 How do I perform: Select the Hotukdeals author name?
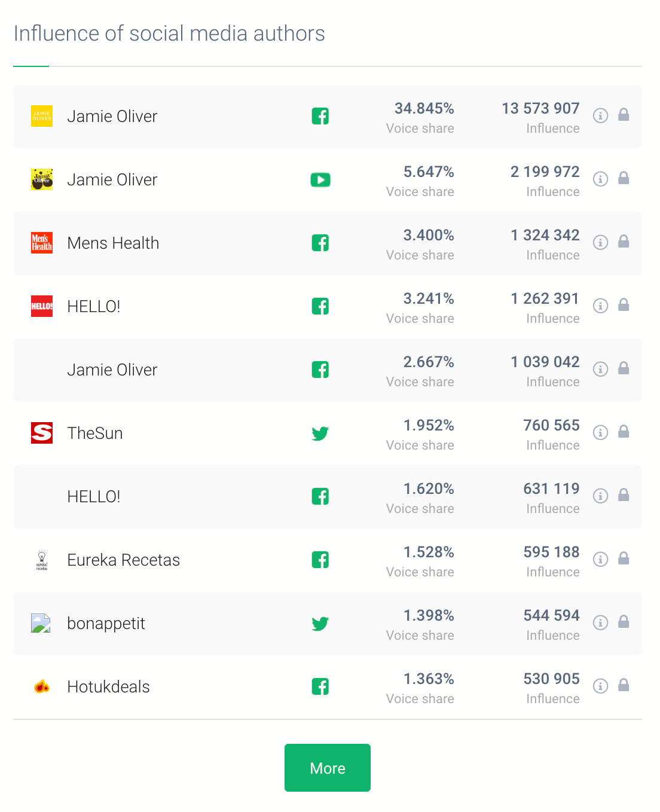point(108,686)
